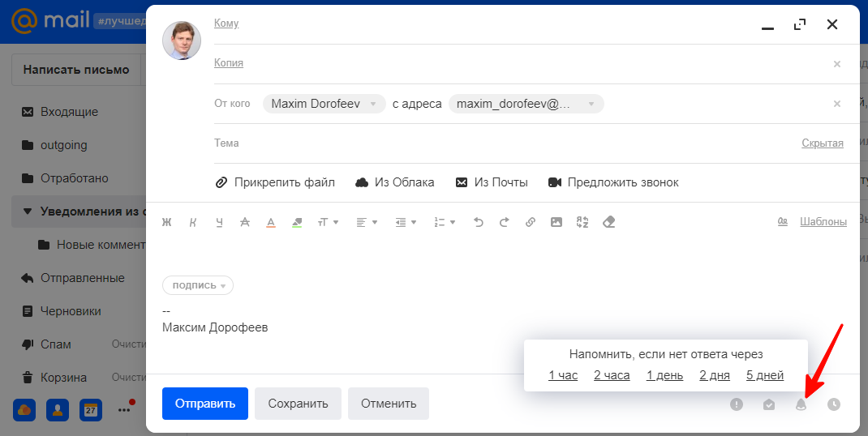Open the Шаблоны templates link

pos(823,221)
